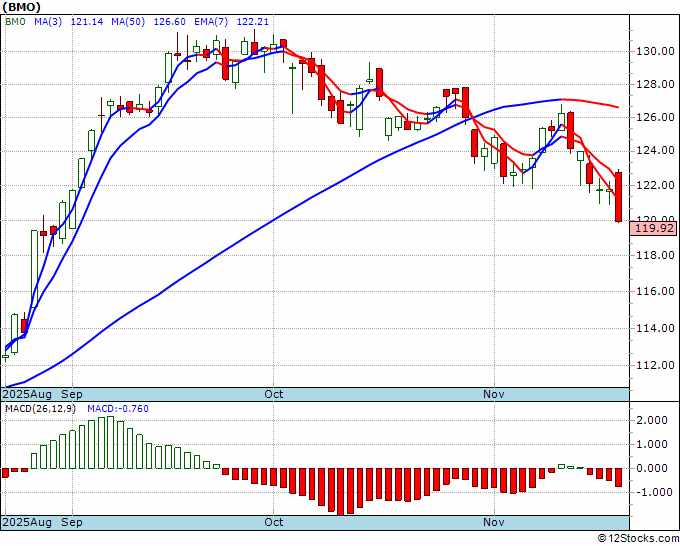The height and width of the screenshot is (546, 680).
Task: Click the last red candlestick closing at 119.92
Action: (619, 197)
